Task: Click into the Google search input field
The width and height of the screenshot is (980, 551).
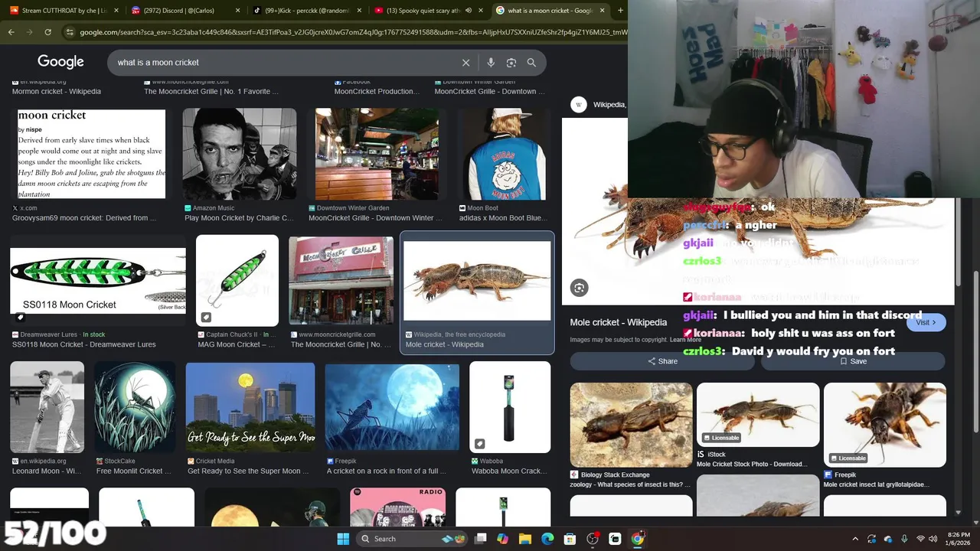Action: click(x=283, y=63)
